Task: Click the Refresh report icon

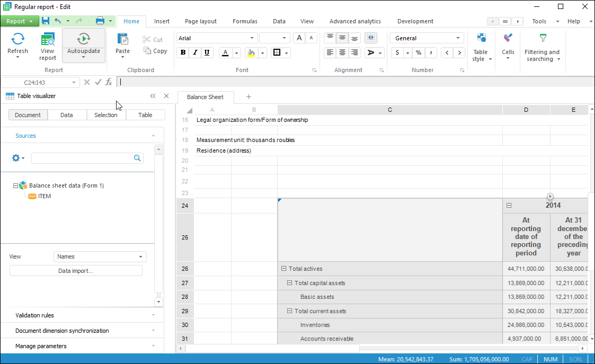Action: pyautogui.click(x=17, y=39)
